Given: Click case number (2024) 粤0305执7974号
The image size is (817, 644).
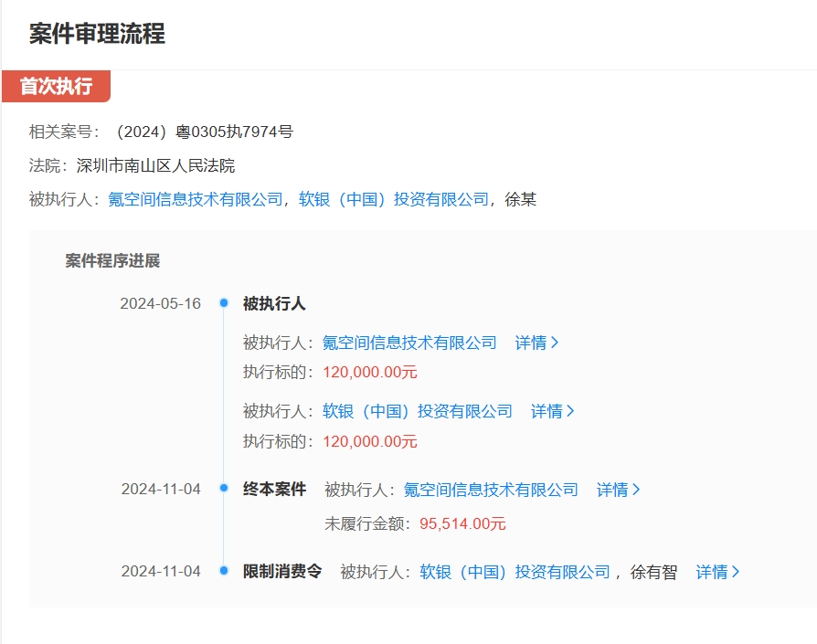Looking at the screenshot, I should click(203, 132).
